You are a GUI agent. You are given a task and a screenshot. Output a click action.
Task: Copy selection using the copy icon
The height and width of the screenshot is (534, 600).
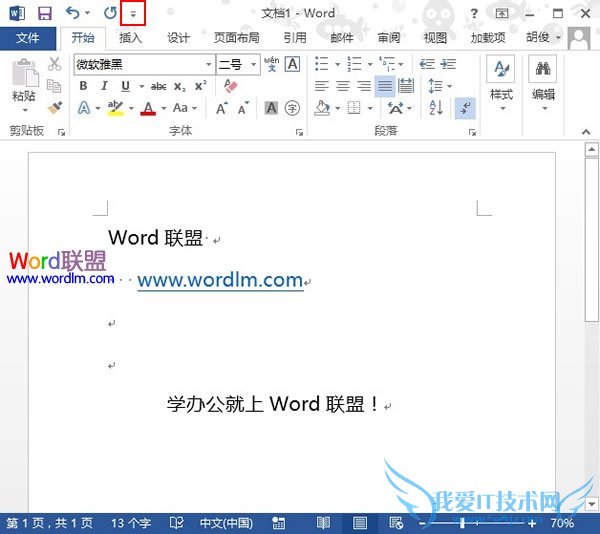click(x=54, y=86)
